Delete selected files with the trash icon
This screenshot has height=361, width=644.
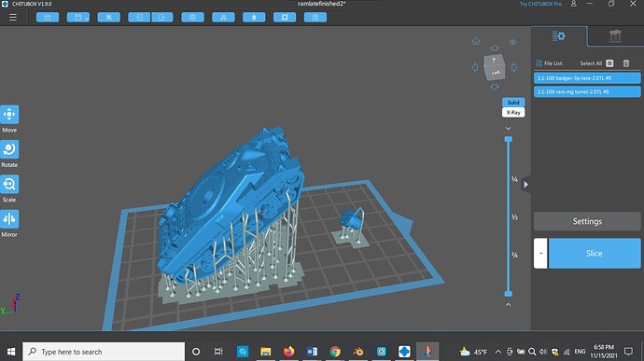[x=626, y=63]
